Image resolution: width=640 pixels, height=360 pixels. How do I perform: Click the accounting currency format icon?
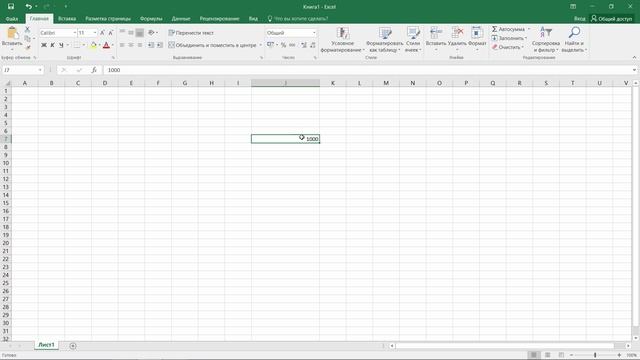(x=270, y=45)
